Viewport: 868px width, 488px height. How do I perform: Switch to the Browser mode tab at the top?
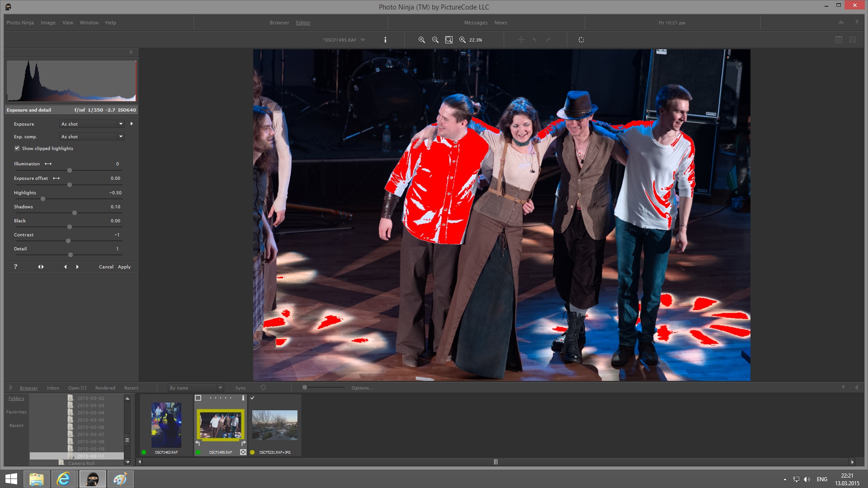(x=279, y=23)
